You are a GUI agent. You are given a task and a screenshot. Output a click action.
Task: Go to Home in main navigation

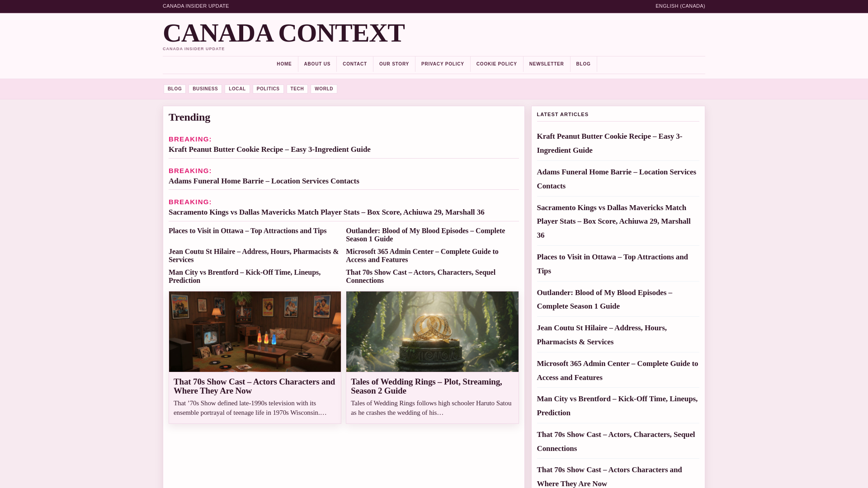(x=284, y=64)
